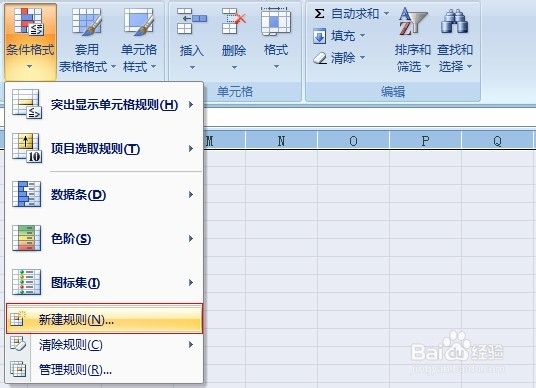
Task: Open the 排序和筛选 dropdown arrow
Action: click(427, 67)
